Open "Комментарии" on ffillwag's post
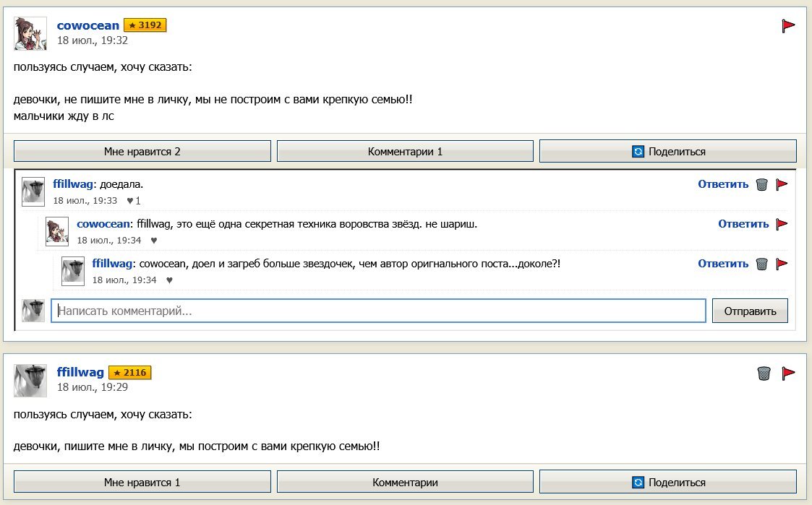Image resolution: width=812 pixels, height=505 pixels. (x=405, y=482)
